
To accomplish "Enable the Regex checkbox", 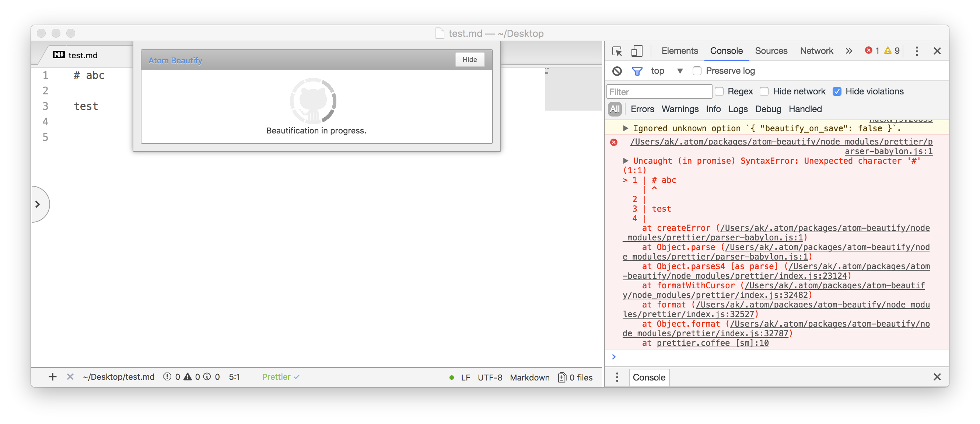I will (719, 91).
